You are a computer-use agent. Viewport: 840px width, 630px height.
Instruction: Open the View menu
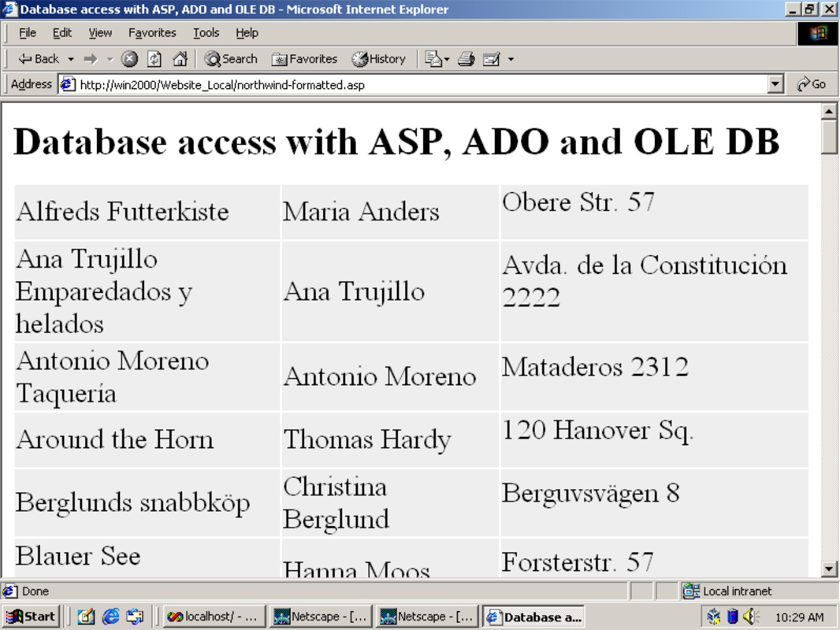pos(100,33)
